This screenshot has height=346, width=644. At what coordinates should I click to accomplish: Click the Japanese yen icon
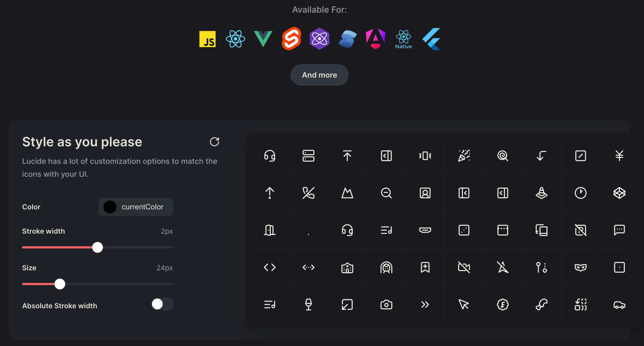tap(619, 156)
